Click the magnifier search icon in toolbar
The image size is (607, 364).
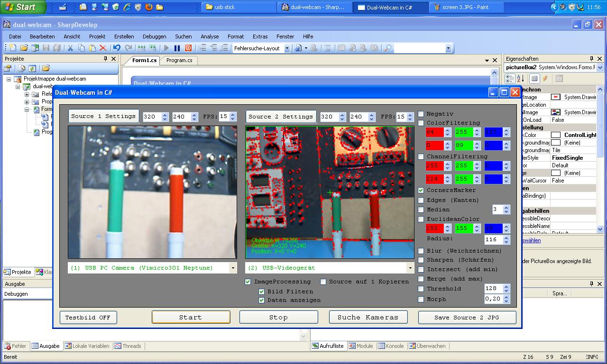(387, 48)
